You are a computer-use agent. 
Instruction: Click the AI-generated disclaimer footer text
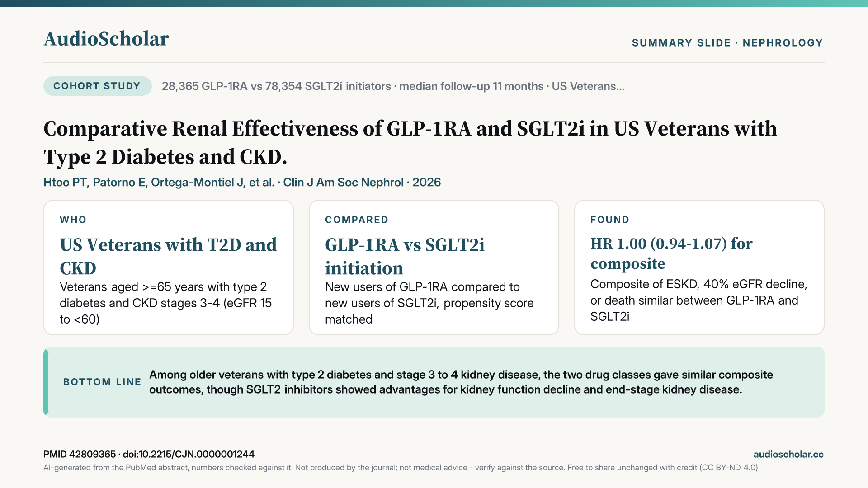point(401,468)
